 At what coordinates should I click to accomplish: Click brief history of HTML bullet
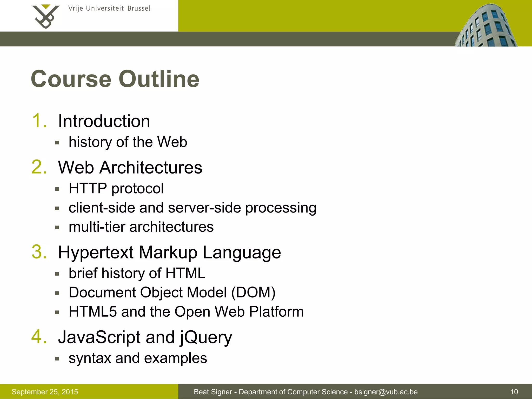(137, 273)
